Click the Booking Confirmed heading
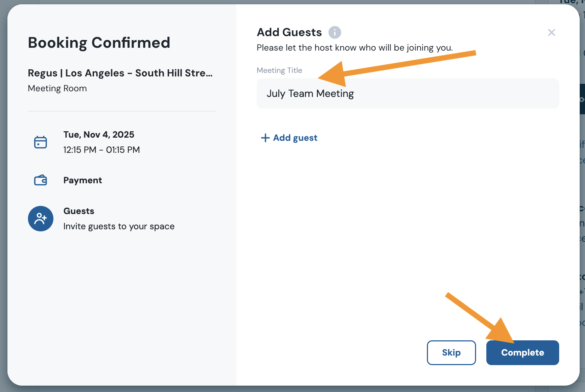This screenshot has height=392, width=585. coord(99,43)
